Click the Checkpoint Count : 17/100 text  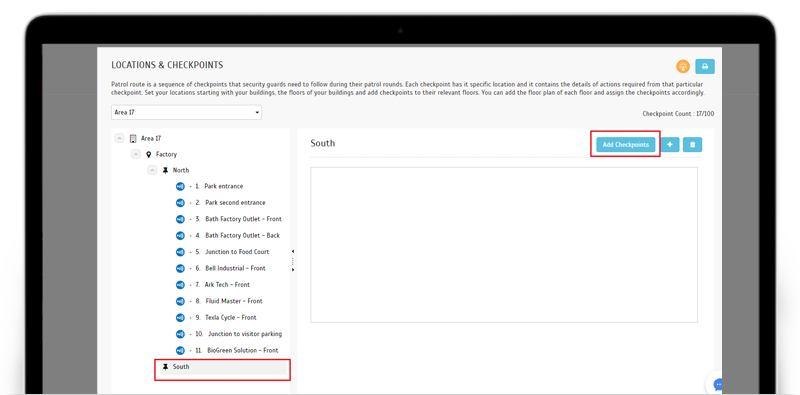[x=678, y=114]
